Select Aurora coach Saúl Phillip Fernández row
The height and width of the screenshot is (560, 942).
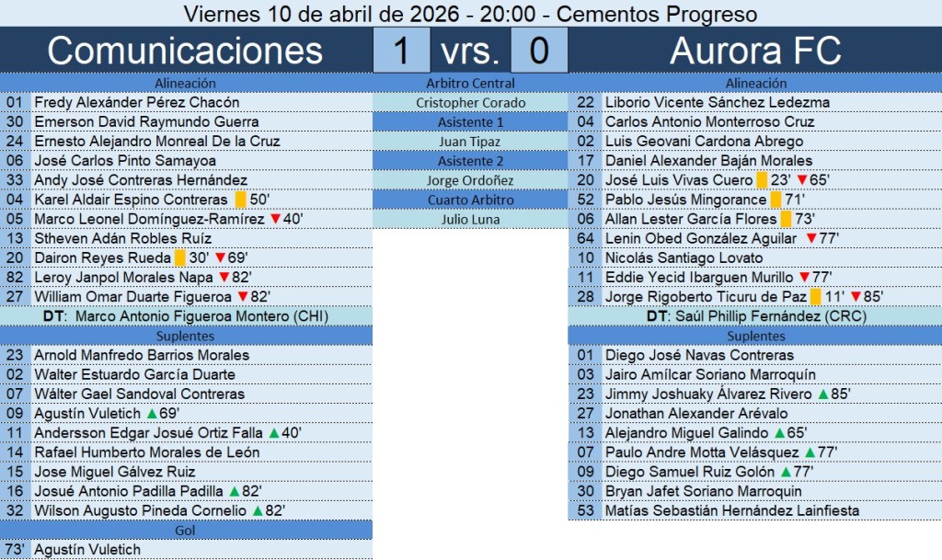(754, 316)
